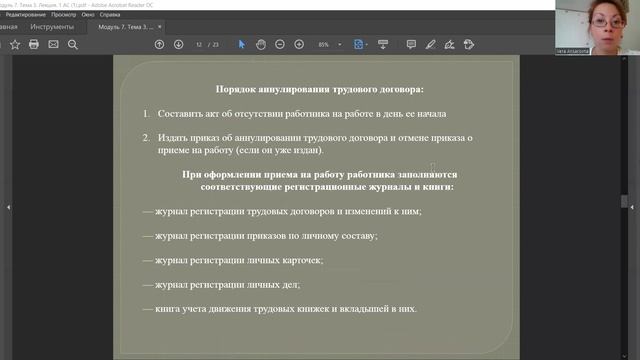The image size is (640, 360).
Task: Close the Модуль 7 document tab
Action: 160,27
